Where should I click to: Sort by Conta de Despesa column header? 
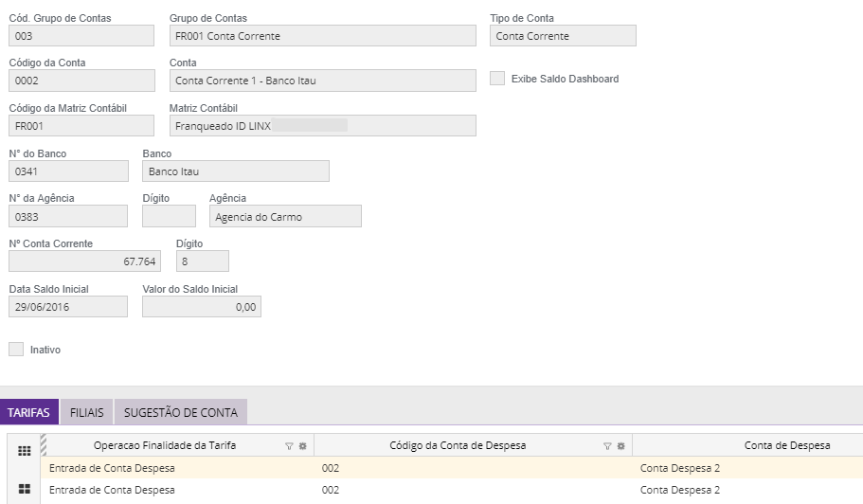click(786, 445)
